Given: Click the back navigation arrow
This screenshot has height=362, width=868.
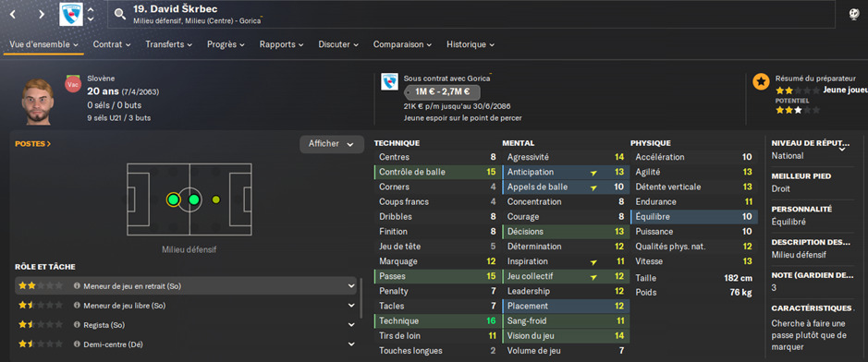Looking at the screenshot, I should [x=13, y=15].
